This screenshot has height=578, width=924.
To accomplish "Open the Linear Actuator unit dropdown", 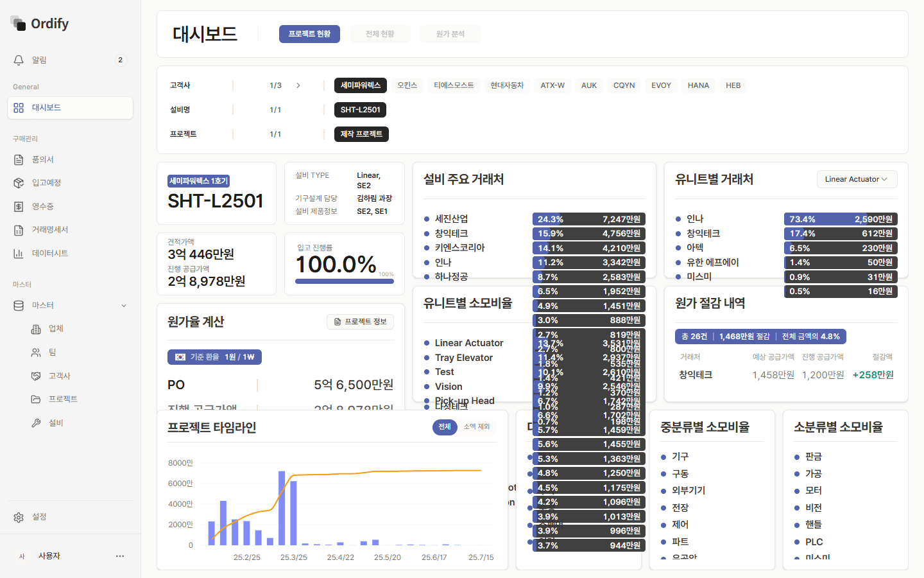I will pos(857,179).
